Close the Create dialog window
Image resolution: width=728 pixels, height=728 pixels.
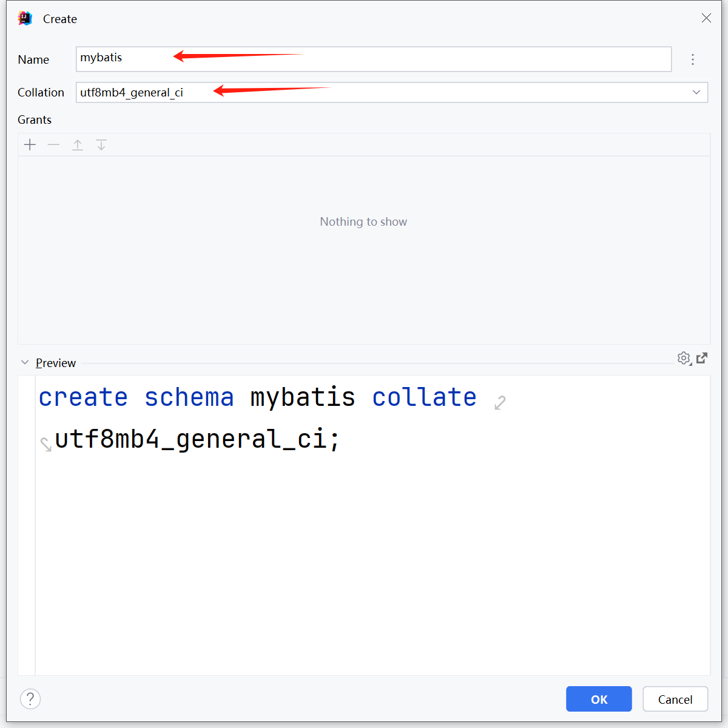click(707, 18)
